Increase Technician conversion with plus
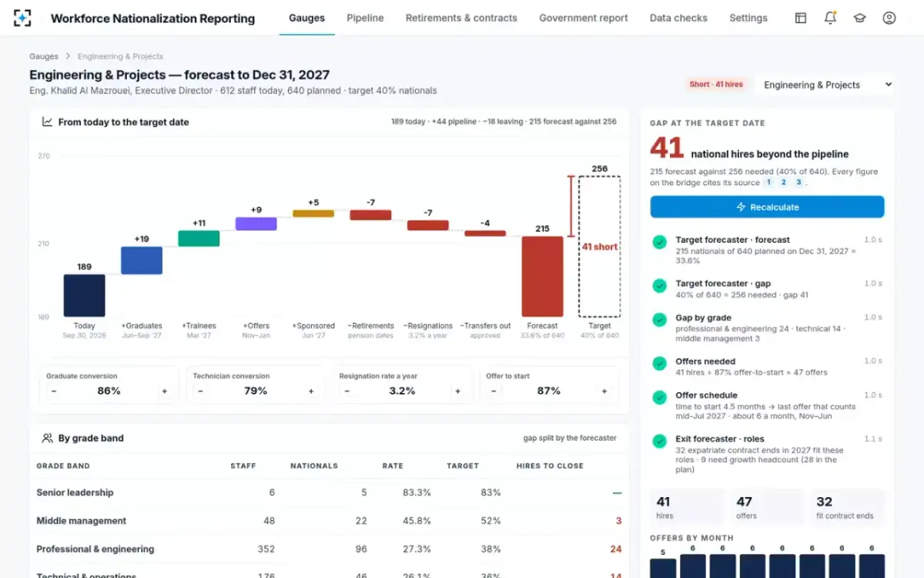Viewport: 924px width, 578px height. point(311,391)
